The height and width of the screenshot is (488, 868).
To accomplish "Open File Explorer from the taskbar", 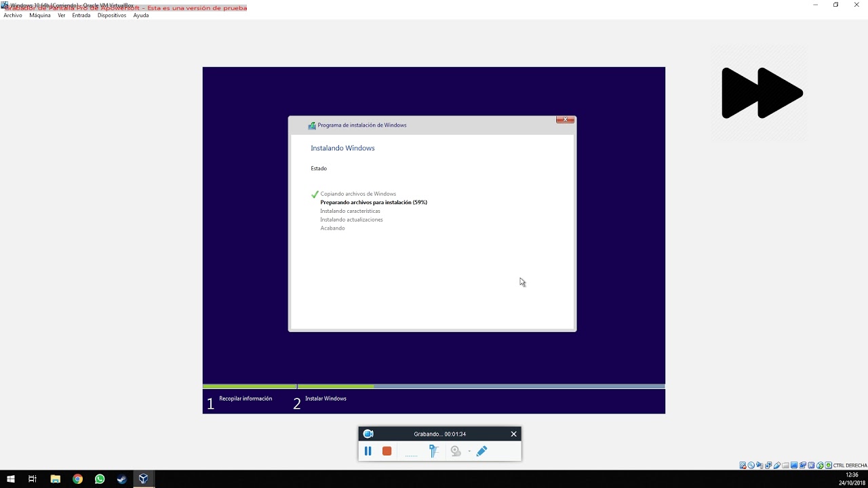I will click(56, 479).
